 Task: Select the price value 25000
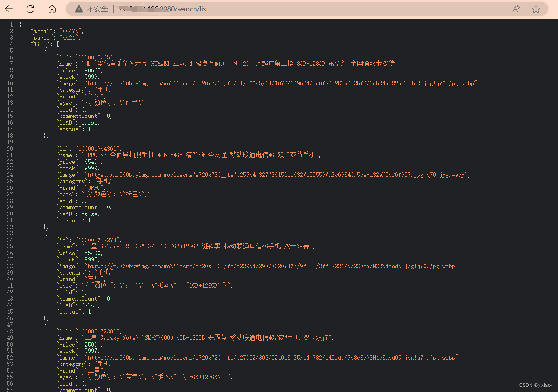pyautogui.click(x=93, y=345)
